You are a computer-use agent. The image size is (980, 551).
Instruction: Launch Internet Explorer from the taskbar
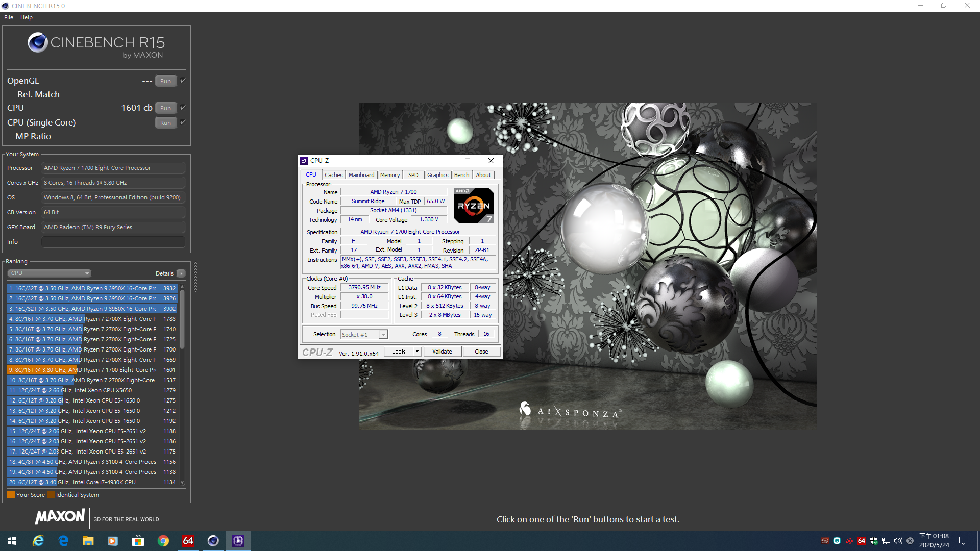click(38, 541)
